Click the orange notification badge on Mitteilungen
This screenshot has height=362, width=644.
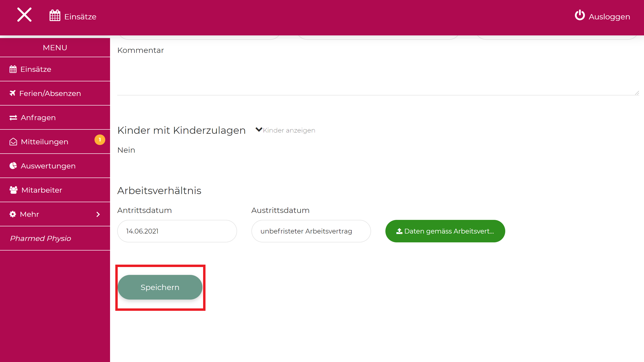100,140
